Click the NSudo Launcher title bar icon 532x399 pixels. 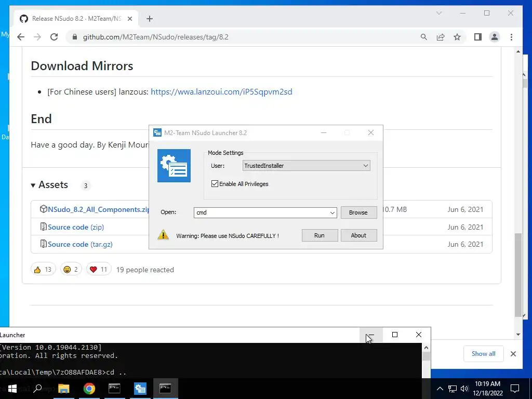157,132
